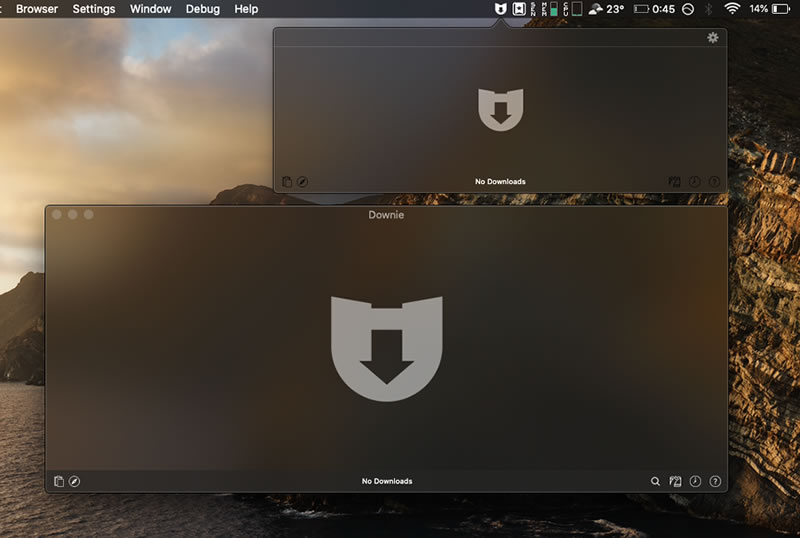Zoom the Downie window with the third button

[x=88, y=215]
